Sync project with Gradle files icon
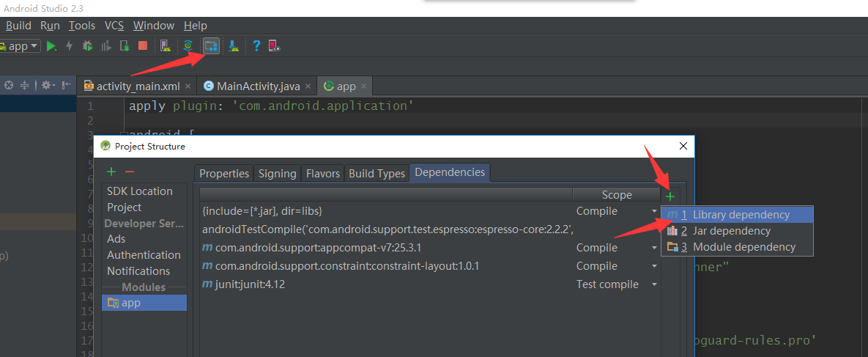 pos(189,46)
